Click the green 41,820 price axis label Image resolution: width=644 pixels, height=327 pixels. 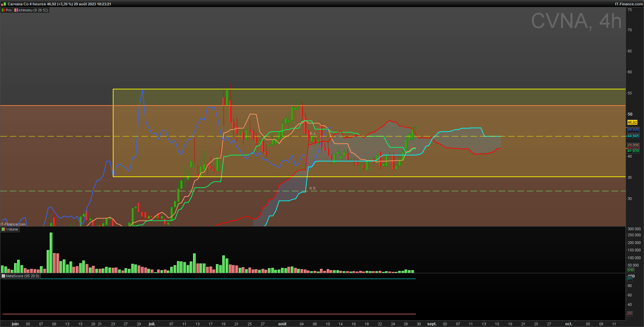coord(633,151)
